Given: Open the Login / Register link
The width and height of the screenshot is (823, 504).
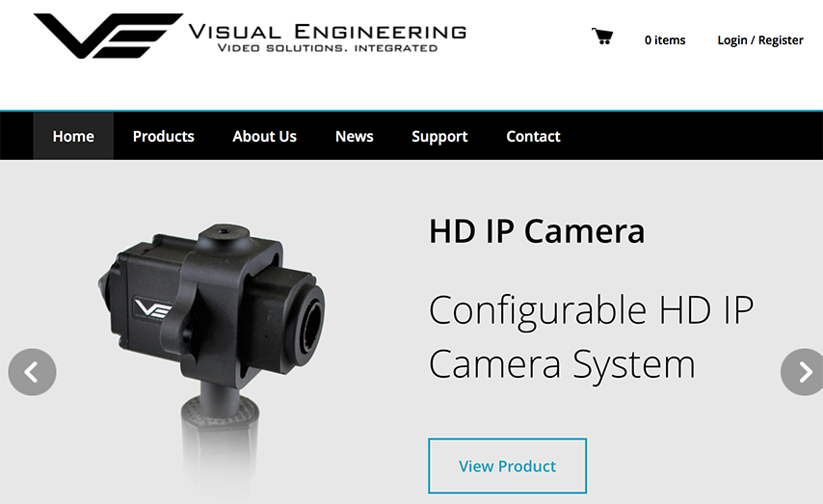Looking at the screenshot, I should [760, 40].
